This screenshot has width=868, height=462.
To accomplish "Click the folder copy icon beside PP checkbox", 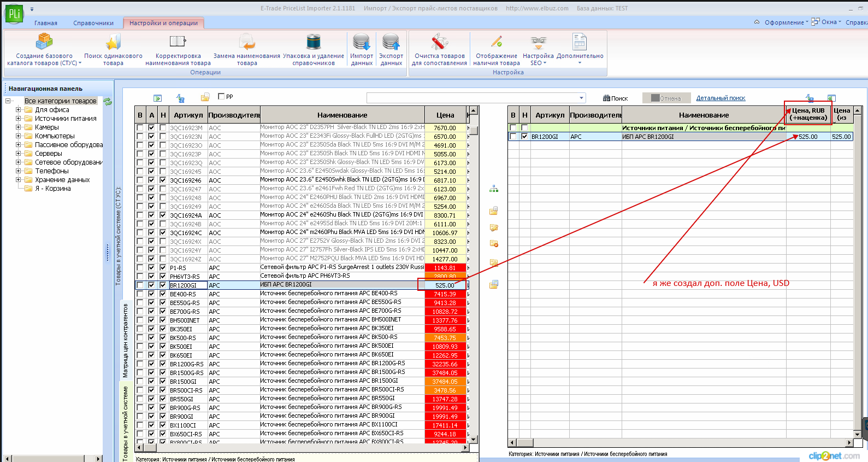I will (x=205, y=97).
